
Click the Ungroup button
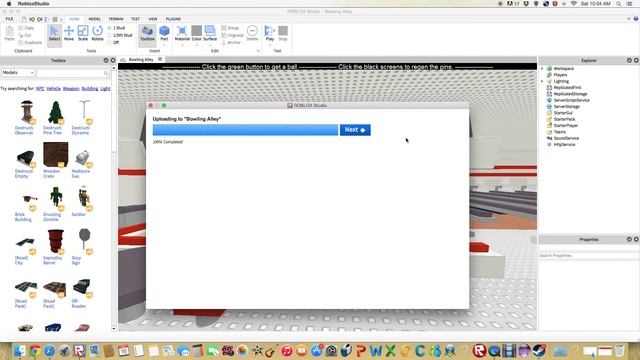click(x=232, y=35)
